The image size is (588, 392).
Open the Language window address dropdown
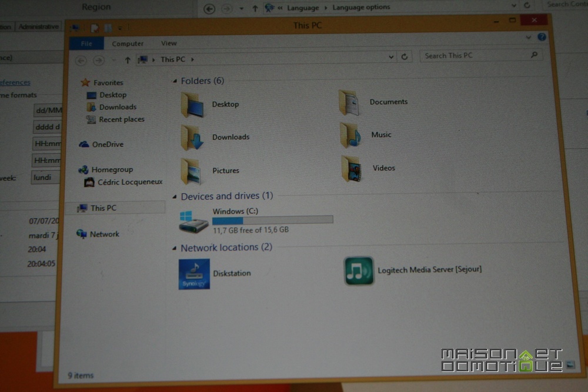pyautogui.click(x=513, y=6)
